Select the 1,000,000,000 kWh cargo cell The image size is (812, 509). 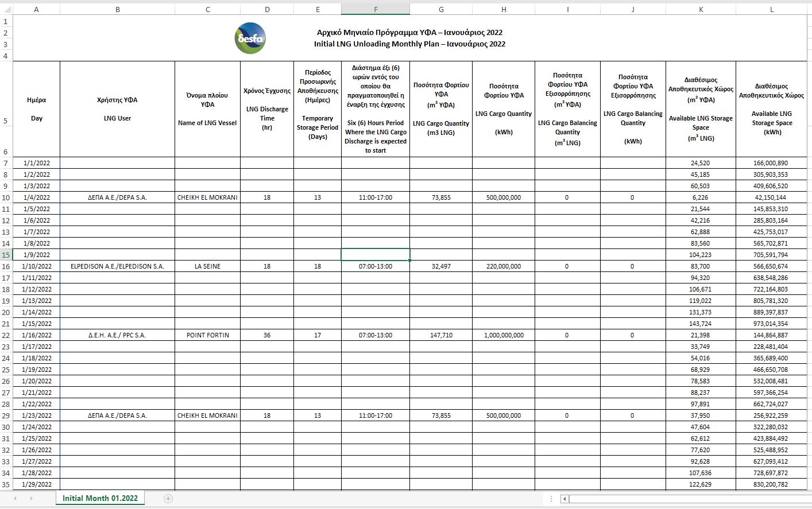point(504,335)
